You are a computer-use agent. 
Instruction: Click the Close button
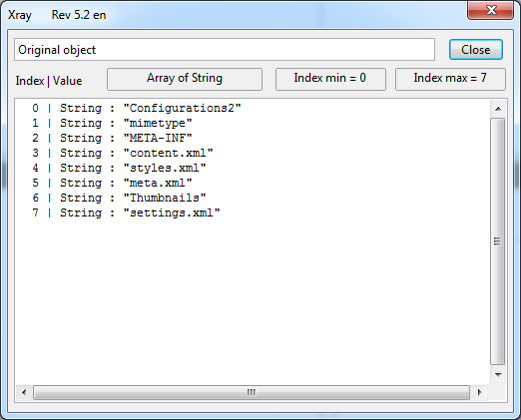coord(475,50)
